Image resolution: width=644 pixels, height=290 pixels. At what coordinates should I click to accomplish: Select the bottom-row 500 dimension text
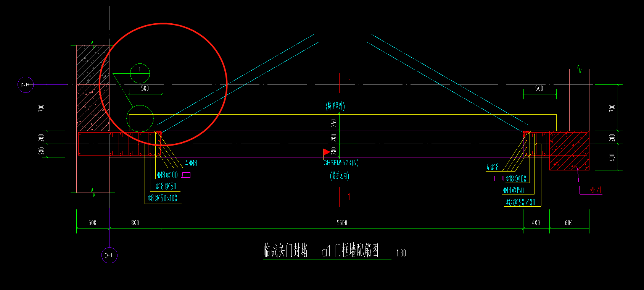pyautogui.click(x=92, y=223)
